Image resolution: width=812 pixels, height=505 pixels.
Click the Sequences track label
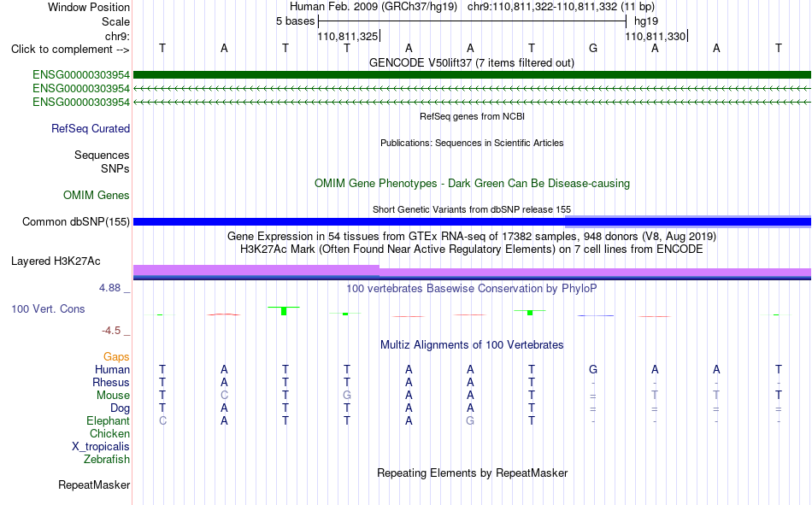pos(102,155)
